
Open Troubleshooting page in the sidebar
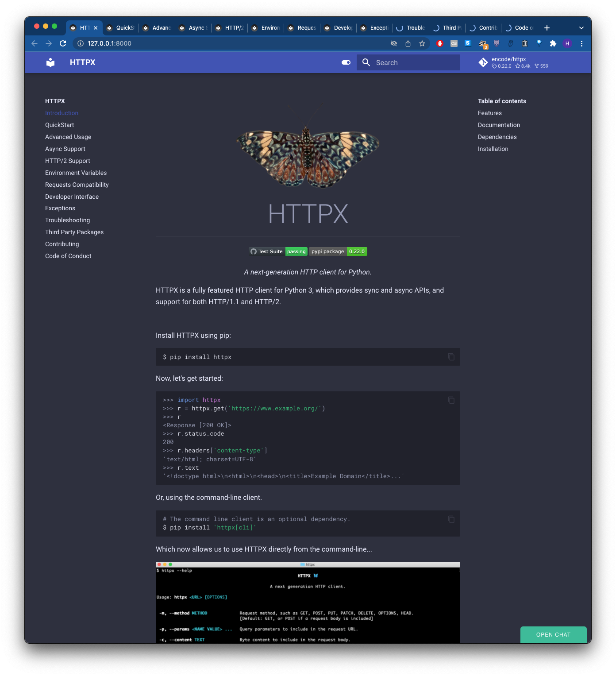pos(67,220)
